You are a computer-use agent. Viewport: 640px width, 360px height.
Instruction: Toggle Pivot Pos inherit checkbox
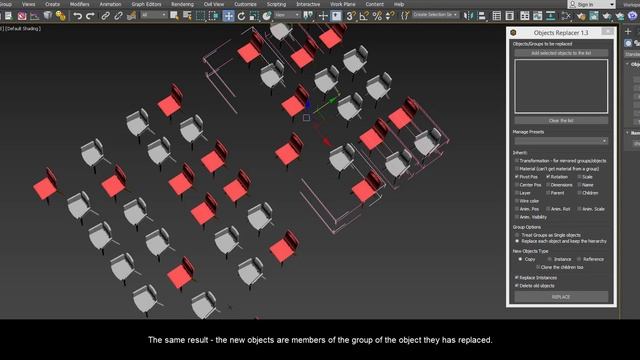tap(517, 177)
